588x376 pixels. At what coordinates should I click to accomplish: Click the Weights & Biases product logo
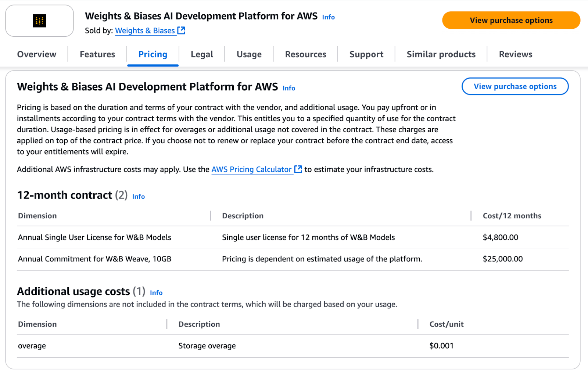[39, 21]
